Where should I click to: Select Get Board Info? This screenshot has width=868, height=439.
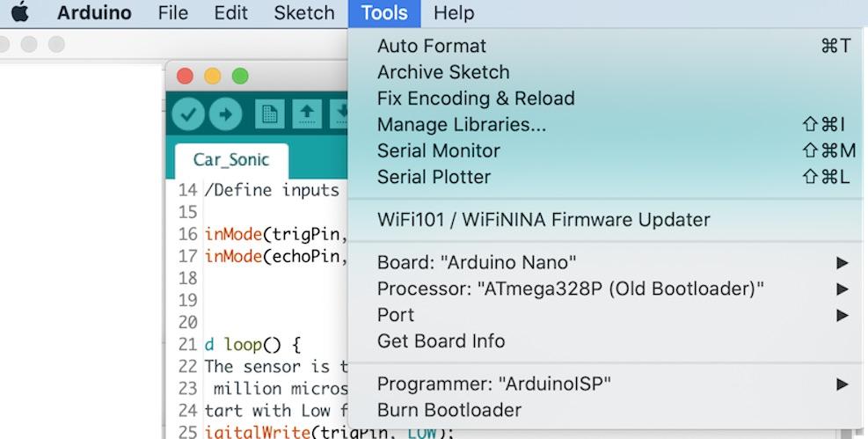point(606,341)
